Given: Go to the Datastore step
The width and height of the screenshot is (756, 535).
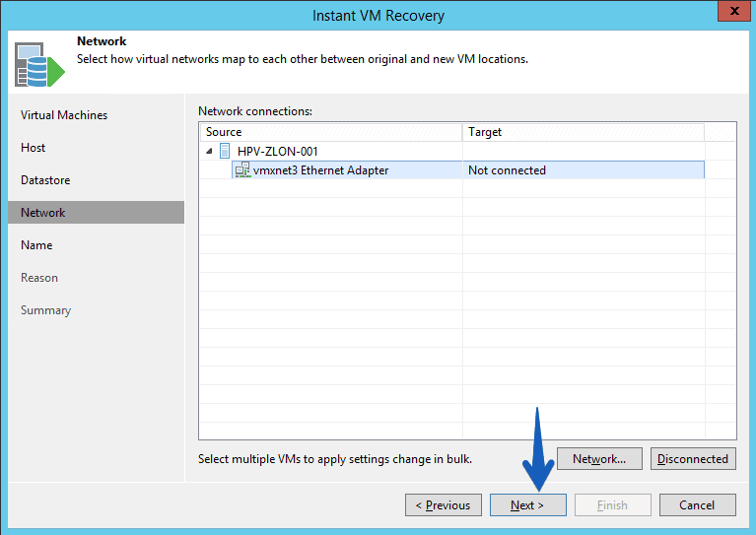Looking at the screenshot, I should pyautogui.click(x=45, y=179).
